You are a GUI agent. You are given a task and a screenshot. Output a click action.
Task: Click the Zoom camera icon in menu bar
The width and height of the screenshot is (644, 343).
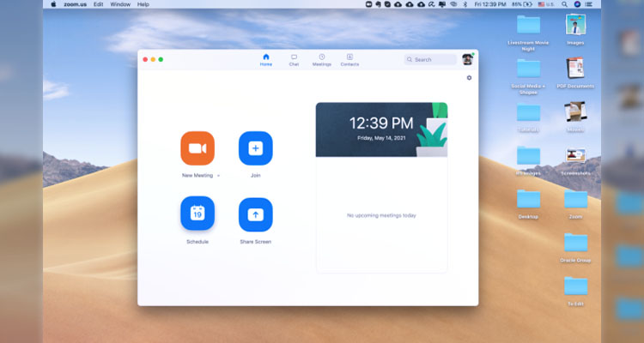pos(369,4)
